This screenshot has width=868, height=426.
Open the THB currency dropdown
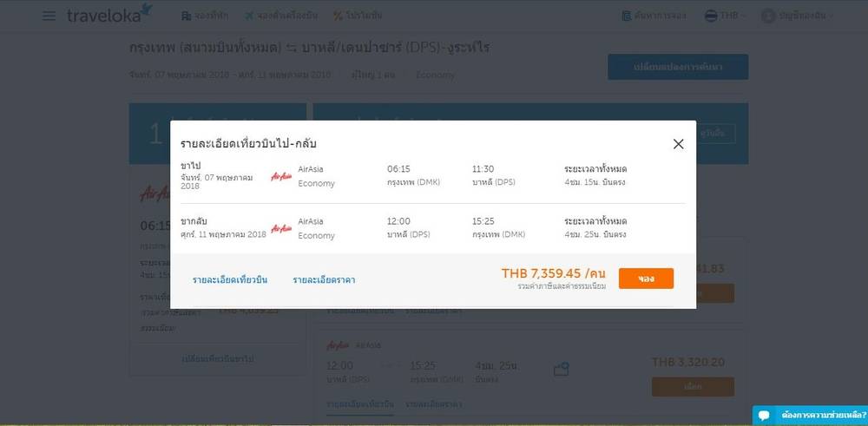[725, 16]
